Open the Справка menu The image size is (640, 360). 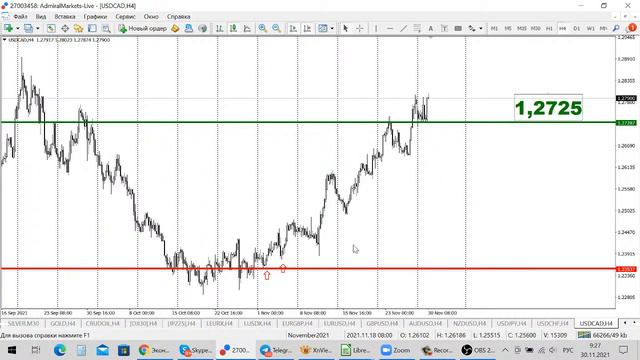point(178,17)
